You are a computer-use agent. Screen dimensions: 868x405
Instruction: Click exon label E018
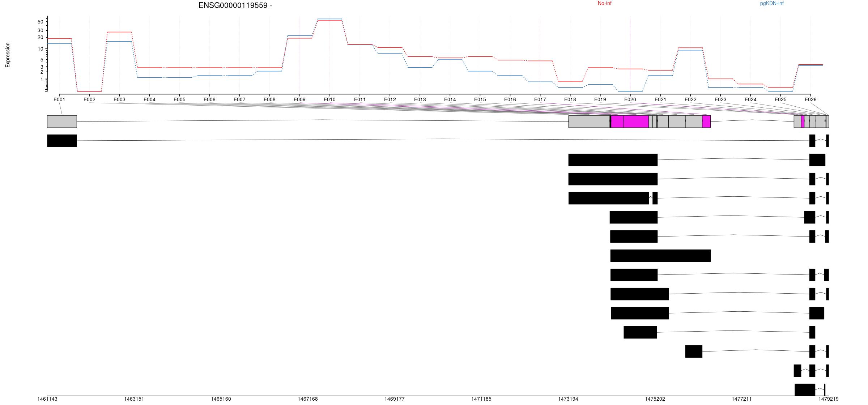(x=570, y=99)
